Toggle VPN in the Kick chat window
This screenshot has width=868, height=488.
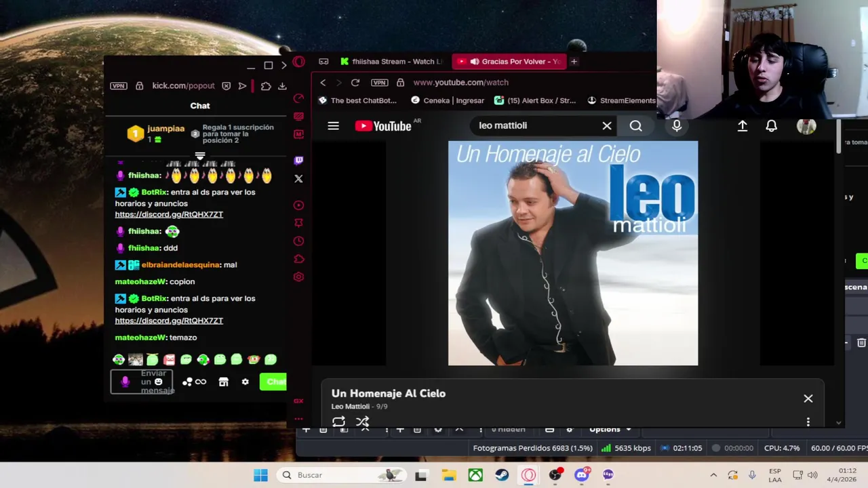[119, 86]
